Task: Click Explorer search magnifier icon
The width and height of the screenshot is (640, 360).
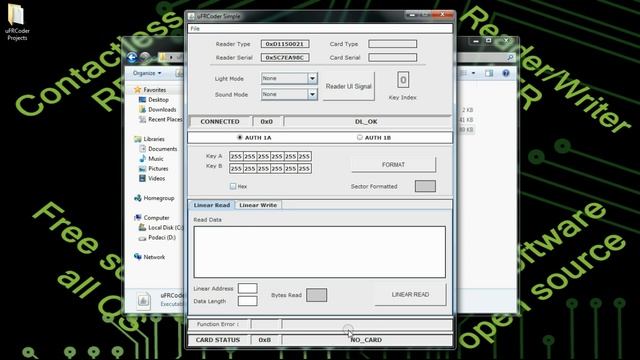Action: (x=510, y=58)
